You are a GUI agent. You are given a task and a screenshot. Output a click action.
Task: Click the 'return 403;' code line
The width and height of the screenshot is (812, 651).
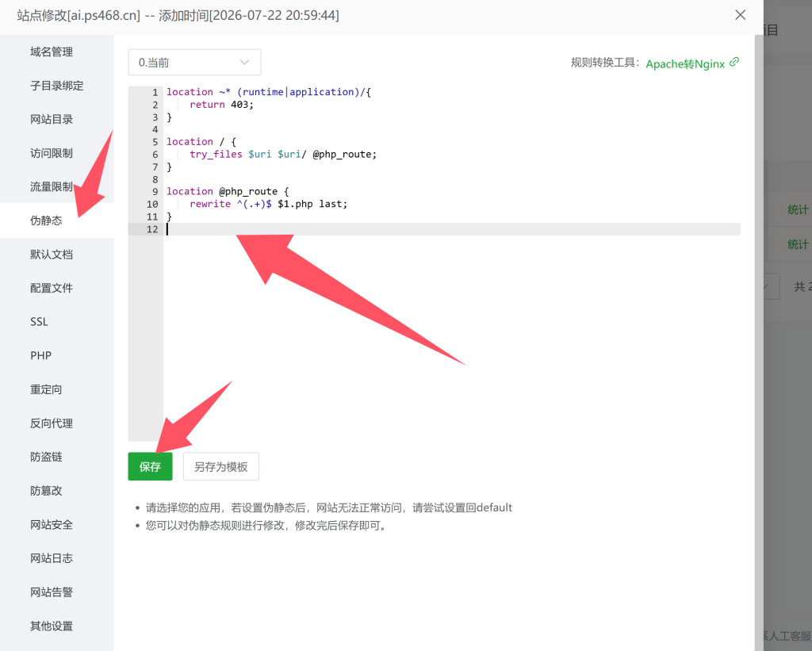pyautogui.click(x=222, y=105)
